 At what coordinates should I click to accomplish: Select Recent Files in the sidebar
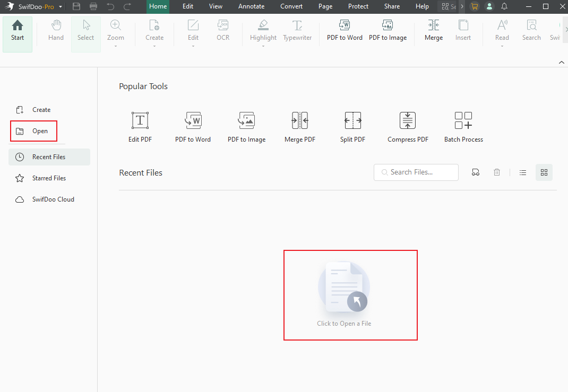[x=49, y=156]
